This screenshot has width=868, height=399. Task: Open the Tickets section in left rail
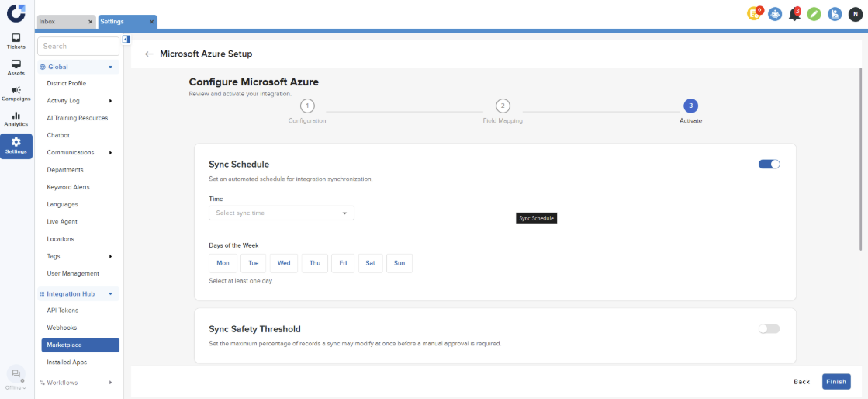[x=16, y=41]
